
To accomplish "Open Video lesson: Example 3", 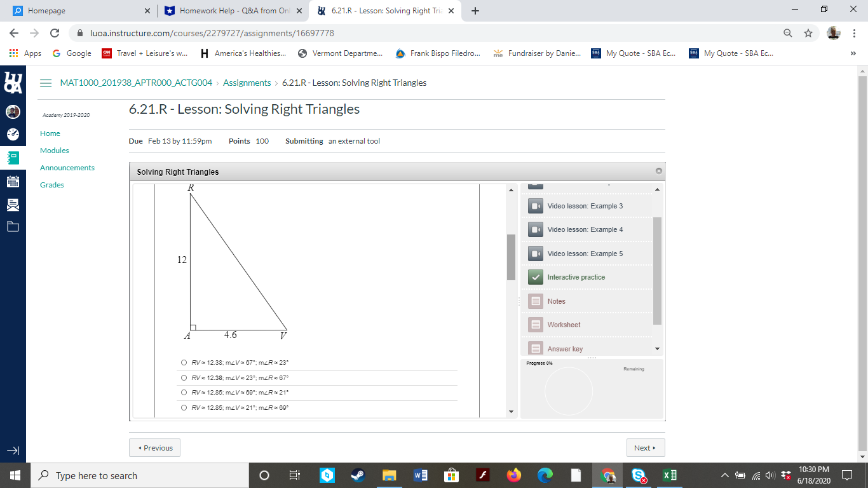I will [587, 206].
